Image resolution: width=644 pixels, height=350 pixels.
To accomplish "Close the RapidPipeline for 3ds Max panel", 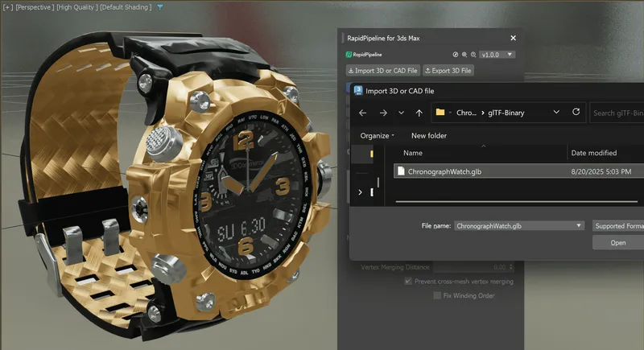I will [513, 38].
